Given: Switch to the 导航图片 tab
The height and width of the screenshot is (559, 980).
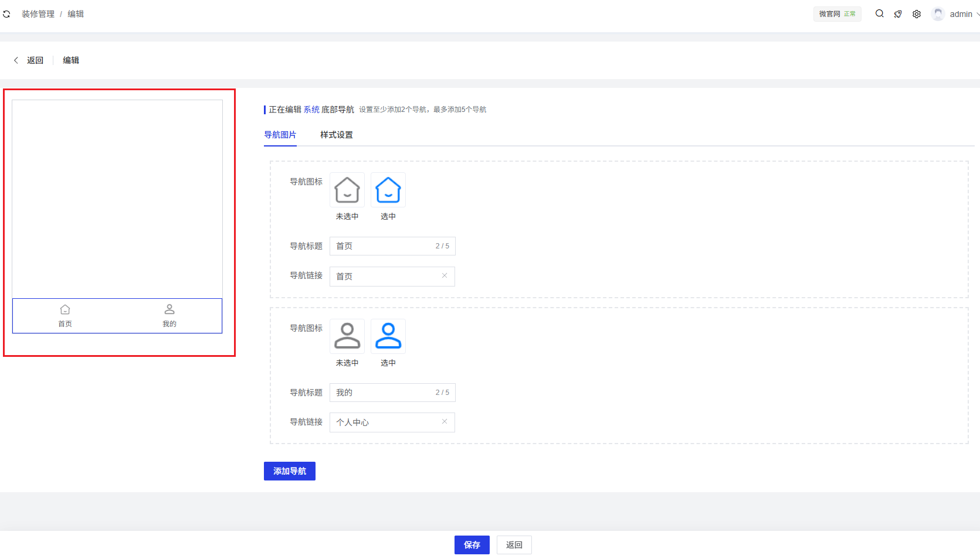Looking at the screenshot, I should pyautogui.click(x=280, y=135).
